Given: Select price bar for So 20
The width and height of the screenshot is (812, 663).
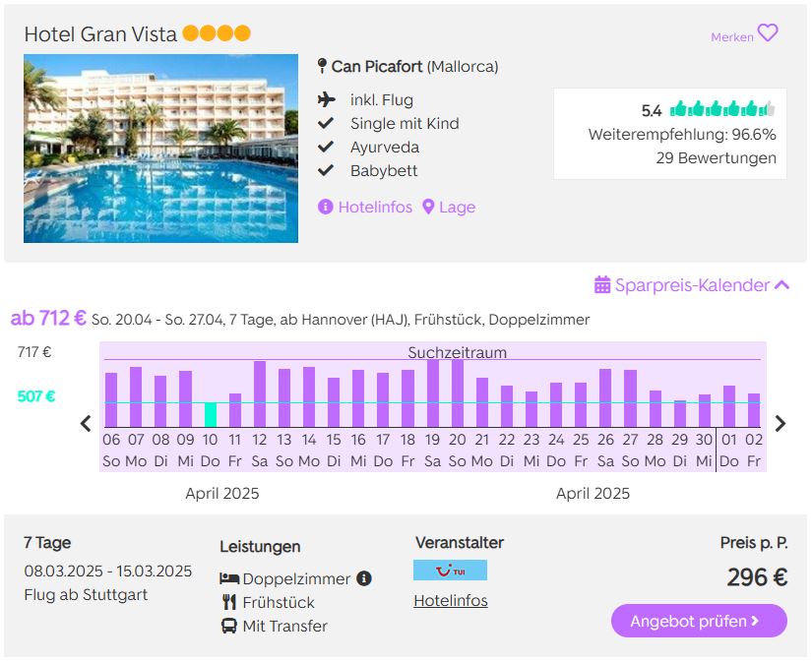Looking at the screenshot, I should pos(458,393).
